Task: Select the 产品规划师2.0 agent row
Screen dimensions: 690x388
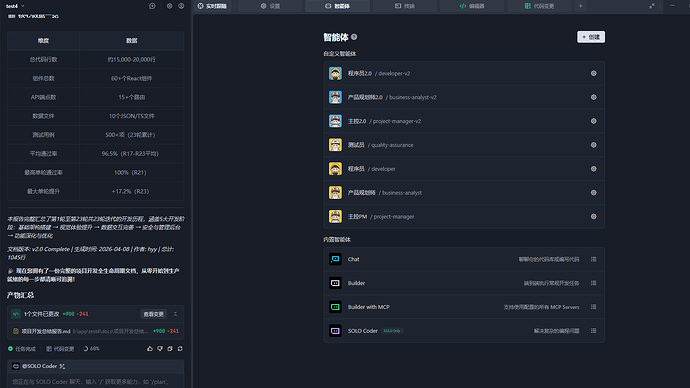Action: [464, 97]
